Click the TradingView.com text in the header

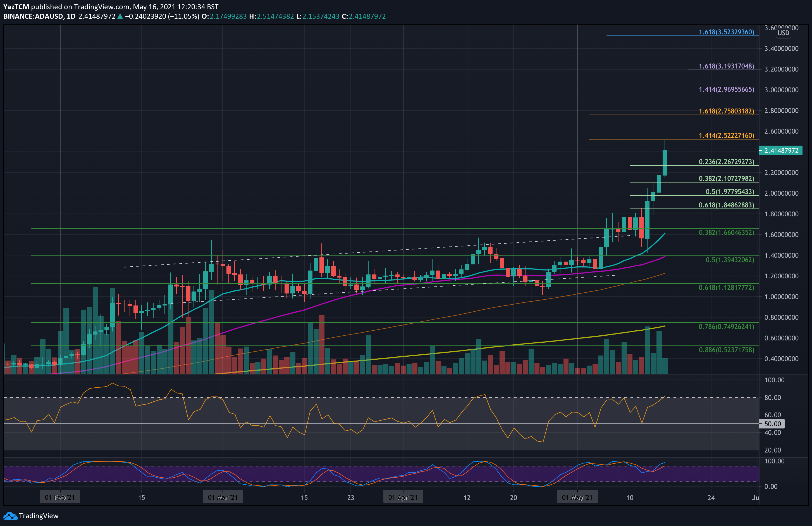[102, 7]
